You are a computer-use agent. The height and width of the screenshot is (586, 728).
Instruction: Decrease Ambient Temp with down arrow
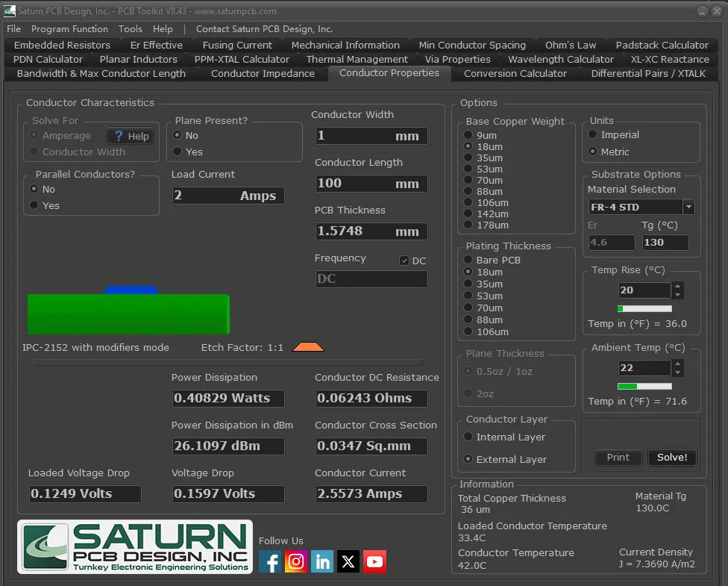pos(677,373)
